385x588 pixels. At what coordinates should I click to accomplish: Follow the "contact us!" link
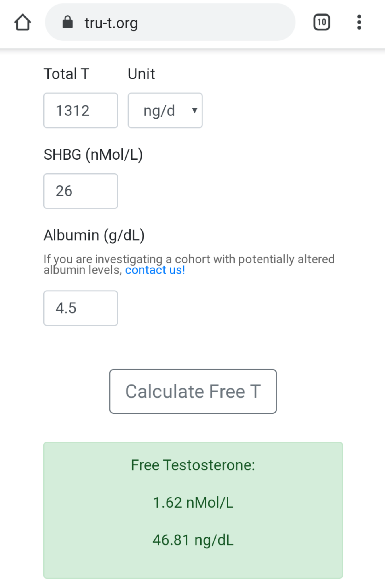pyautogui.click(x=155, y=270)
